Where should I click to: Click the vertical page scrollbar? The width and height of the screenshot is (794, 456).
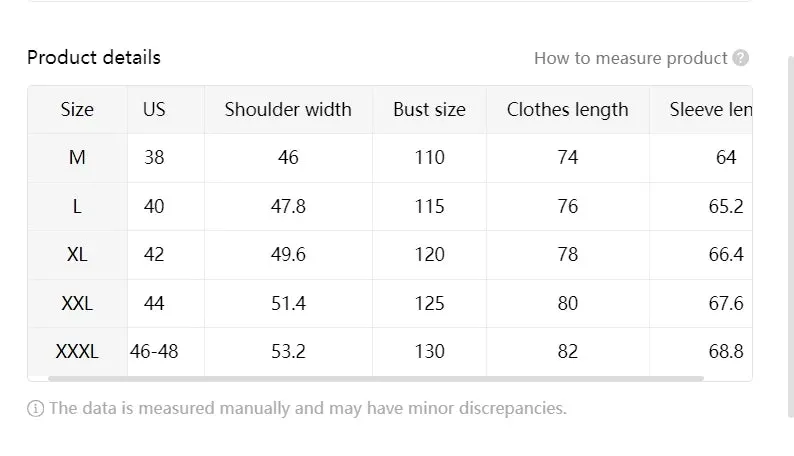(x=790, y=236)
